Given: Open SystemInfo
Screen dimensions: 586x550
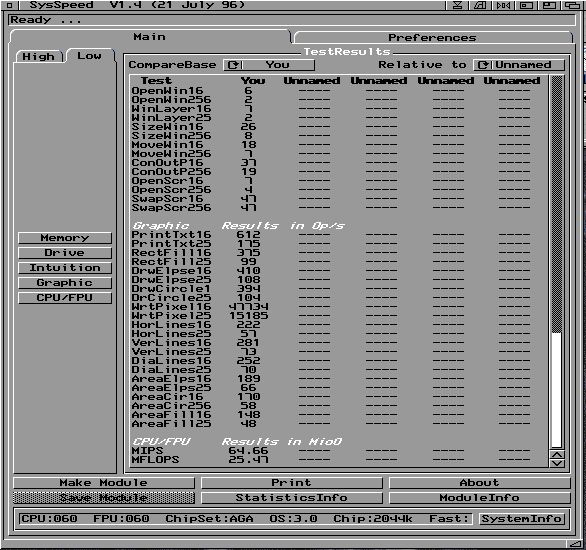Looking at the screenshot, I should [x=522, y=519].
